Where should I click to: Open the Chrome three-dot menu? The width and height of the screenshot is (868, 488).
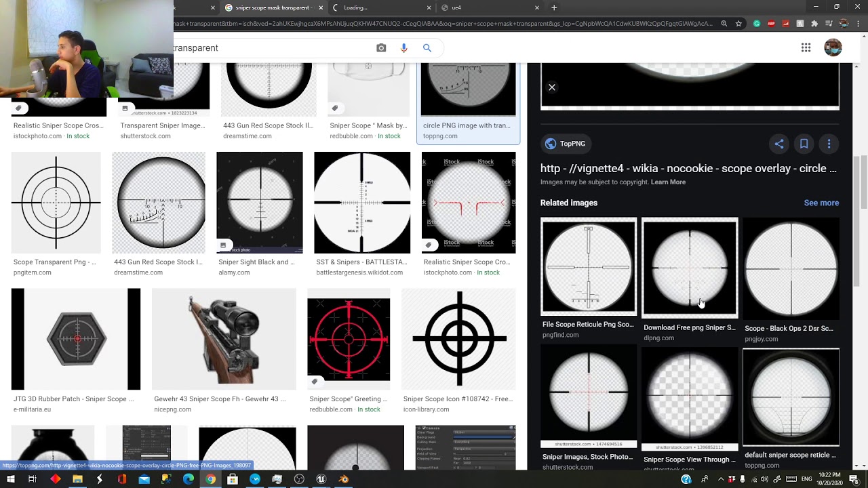(x=857, y=24)
